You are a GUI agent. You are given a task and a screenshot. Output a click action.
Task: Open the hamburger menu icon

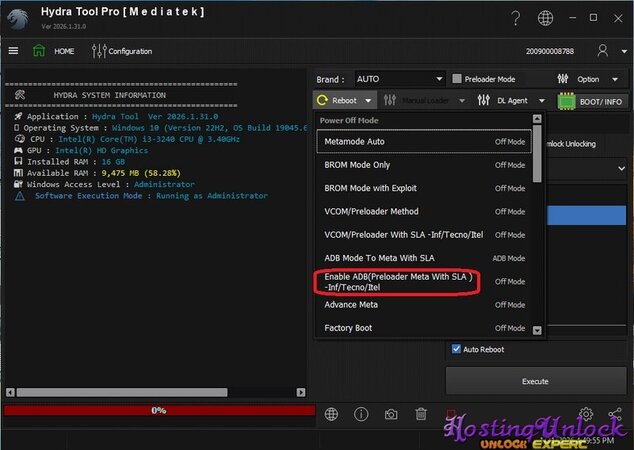(13, 51)
